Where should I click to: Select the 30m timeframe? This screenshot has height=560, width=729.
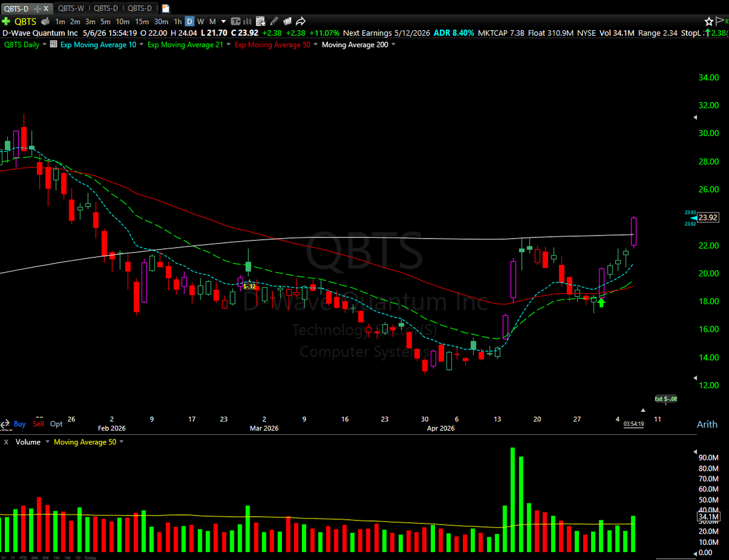pos(161,22)
